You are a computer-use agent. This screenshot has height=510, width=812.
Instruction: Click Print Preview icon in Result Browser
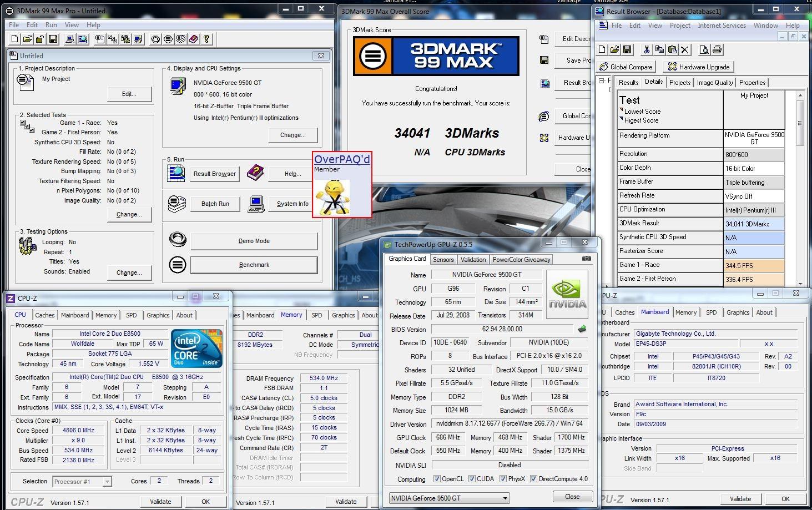click(704, 49)
